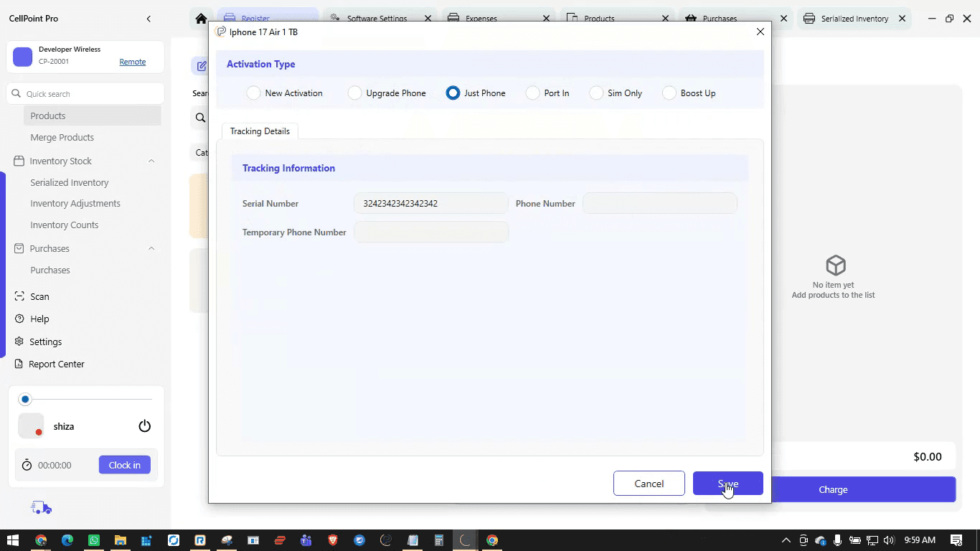Open Settings in the sidebar

click(x=46, y=342)
